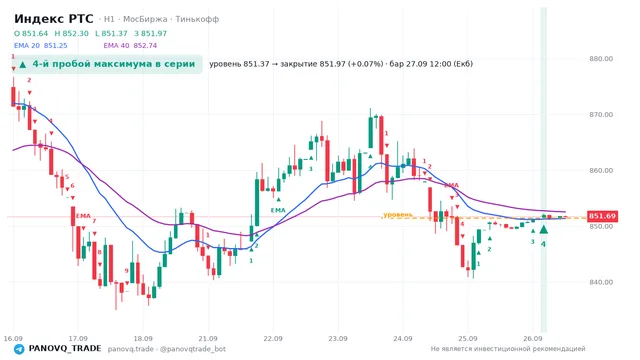Click the 860.00 price axis label
640x360 pixels.
(x=601, y=171)
